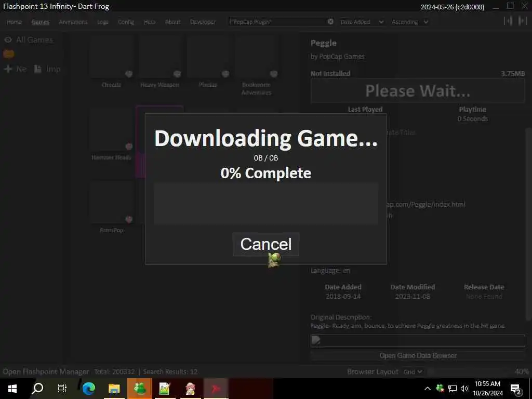Image resolution: width=532 pixels, height=399 pixels.
Task: Click platform icon on Heavy Weapon thumbnail
Action: pos(177,74)
